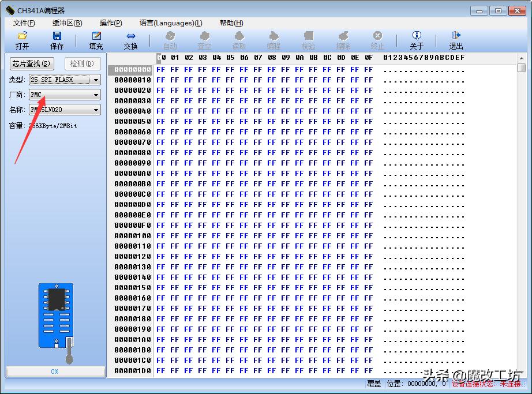Image resolution: width=532 pixels, height=394 pixels.
Task: Click the 查空 (Blank check) icon
Action: [205, 36]
